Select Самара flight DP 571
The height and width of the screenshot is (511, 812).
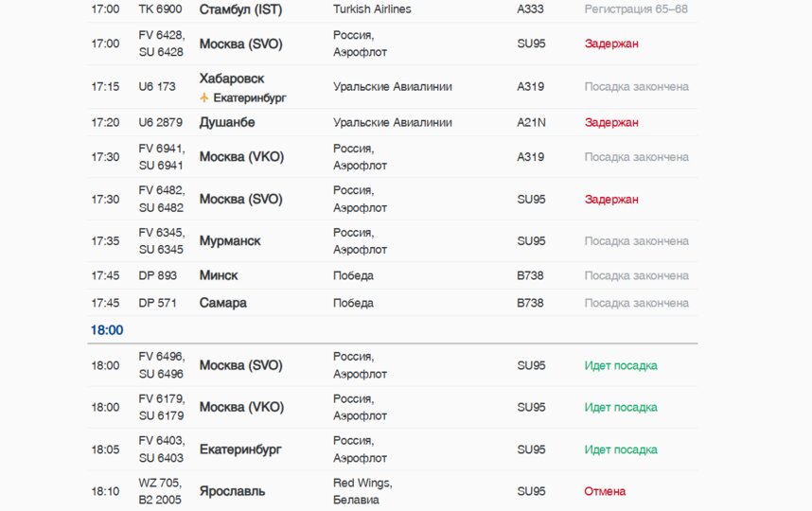point(393,303)
